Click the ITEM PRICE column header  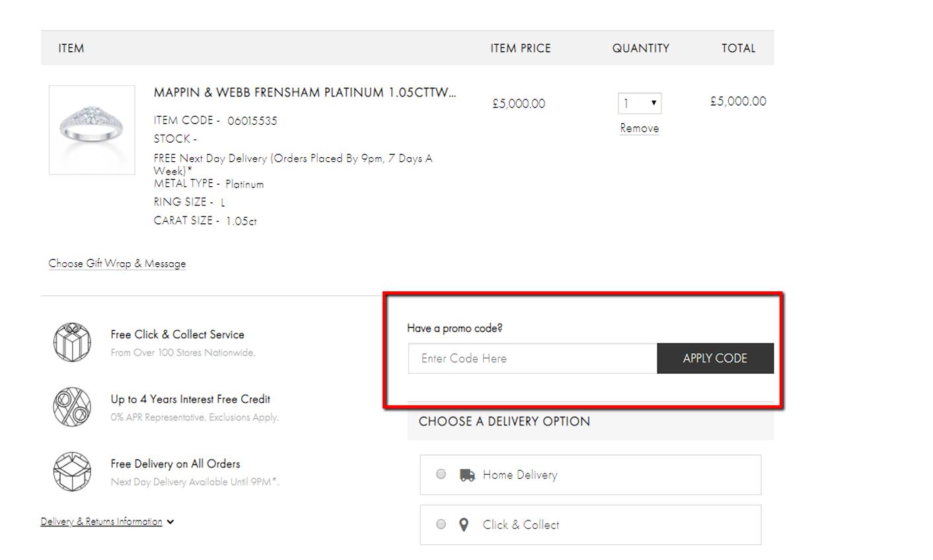point(520,48)
